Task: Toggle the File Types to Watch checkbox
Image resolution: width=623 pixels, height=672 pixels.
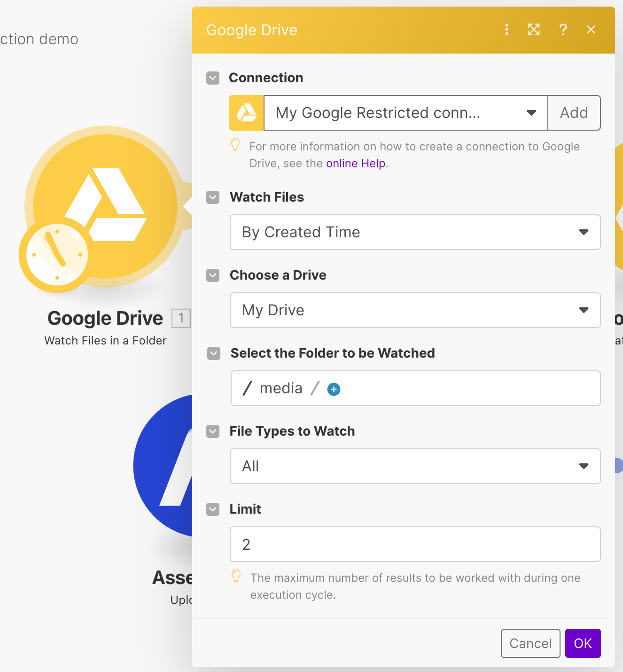Action: click(213, 431)
